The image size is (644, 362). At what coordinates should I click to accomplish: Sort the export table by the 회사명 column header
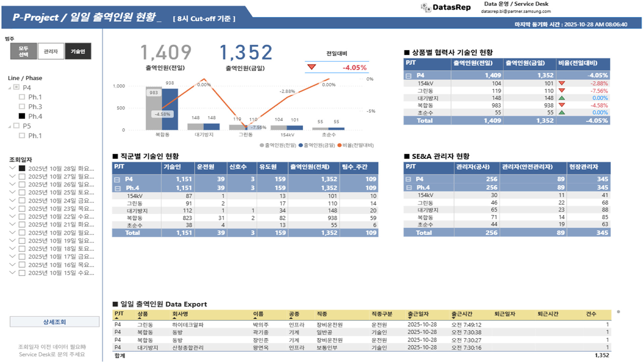(x=180, y=314)
